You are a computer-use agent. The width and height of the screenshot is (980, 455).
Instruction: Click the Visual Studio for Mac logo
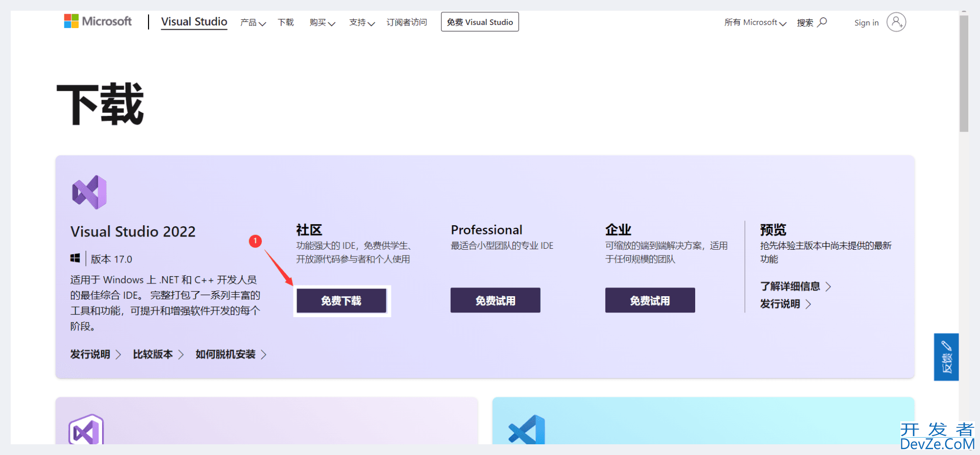86,430
